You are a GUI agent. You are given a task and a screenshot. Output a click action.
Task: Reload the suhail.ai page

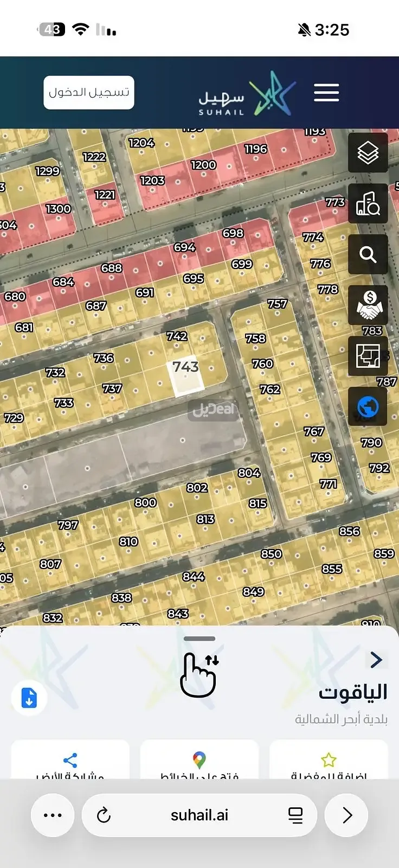[104, 815]
